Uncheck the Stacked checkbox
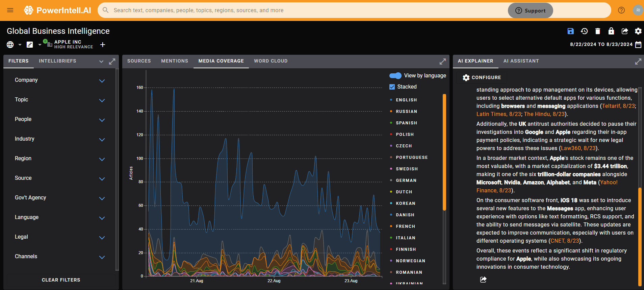 point(392,87)
